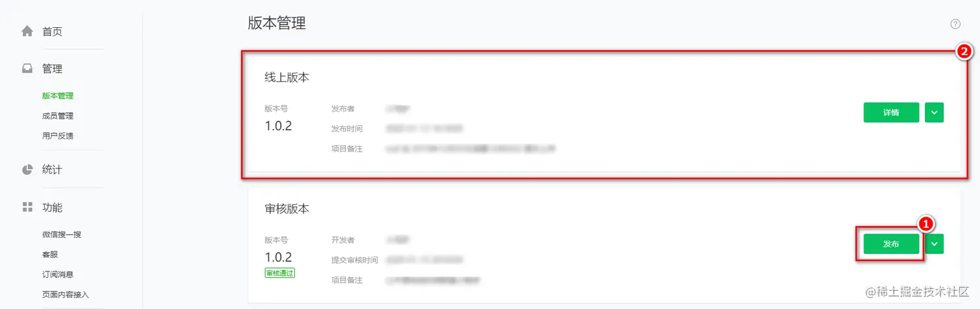Open the 版本管理 sidebar item

coord(58,96)
